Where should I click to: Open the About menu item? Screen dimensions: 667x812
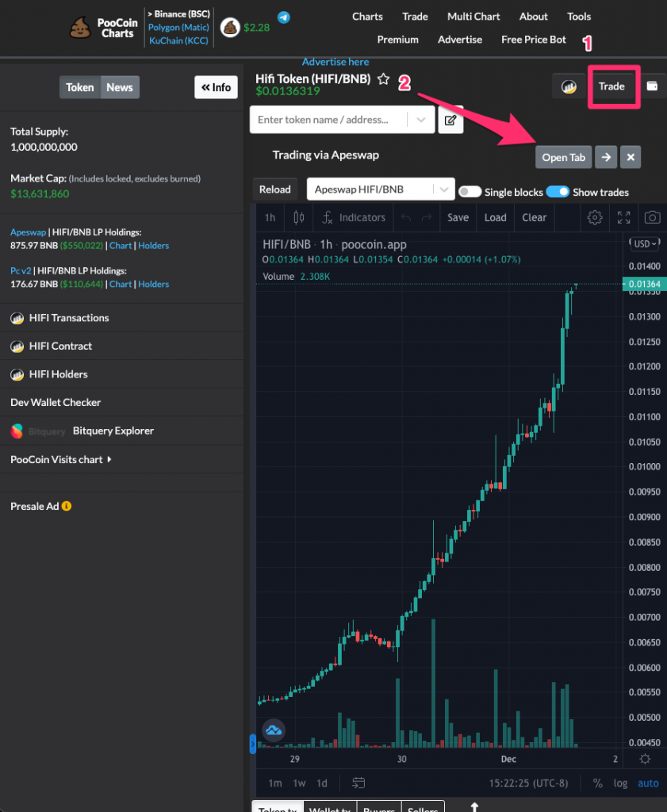click(534, 17)
